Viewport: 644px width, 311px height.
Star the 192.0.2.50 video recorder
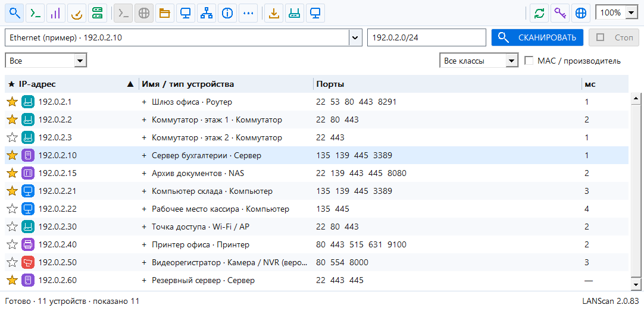12,263
